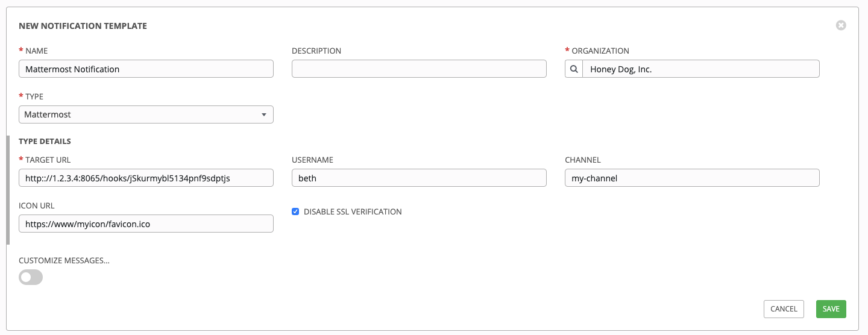Click the caret arrow in Type dropdown
This screenshot has height=335, width=868.
[263, 114]
